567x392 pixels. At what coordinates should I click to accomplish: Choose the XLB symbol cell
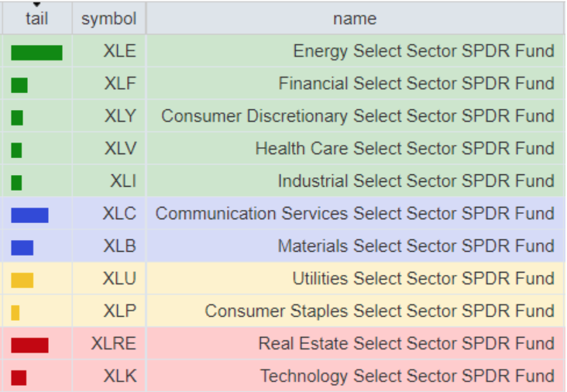pos(120,246)
